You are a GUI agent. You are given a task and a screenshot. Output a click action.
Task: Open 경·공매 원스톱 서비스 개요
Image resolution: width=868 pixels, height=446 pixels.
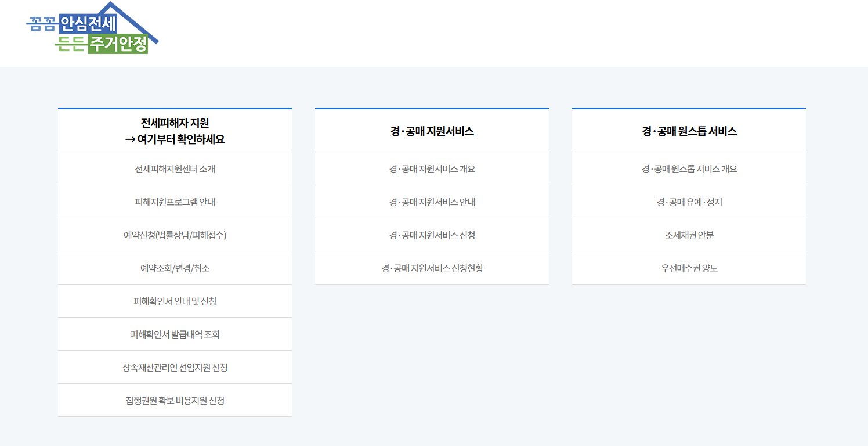tap(689, 168)
